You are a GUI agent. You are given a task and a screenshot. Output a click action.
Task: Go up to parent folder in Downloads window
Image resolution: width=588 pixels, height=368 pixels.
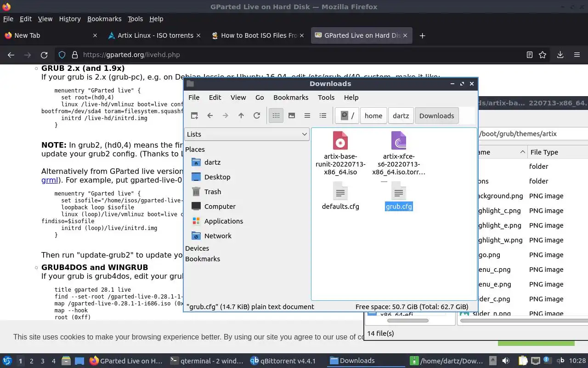tap(241, 115)
